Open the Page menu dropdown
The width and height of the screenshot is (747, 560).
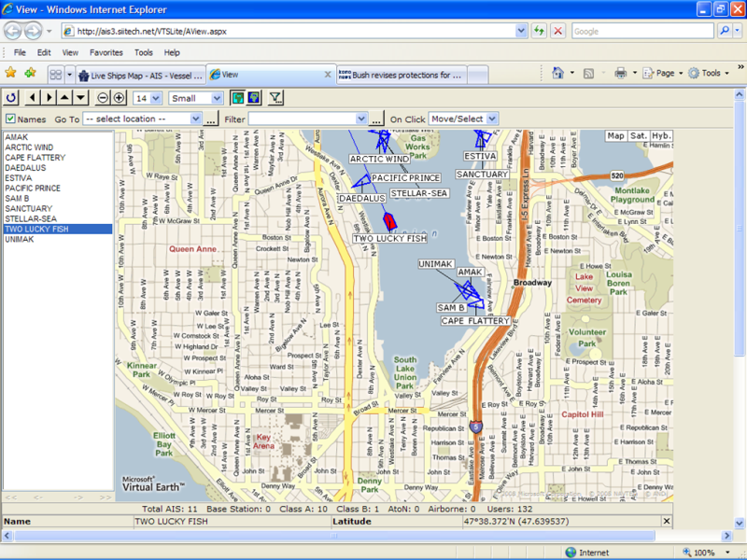(x=663, y=73)
